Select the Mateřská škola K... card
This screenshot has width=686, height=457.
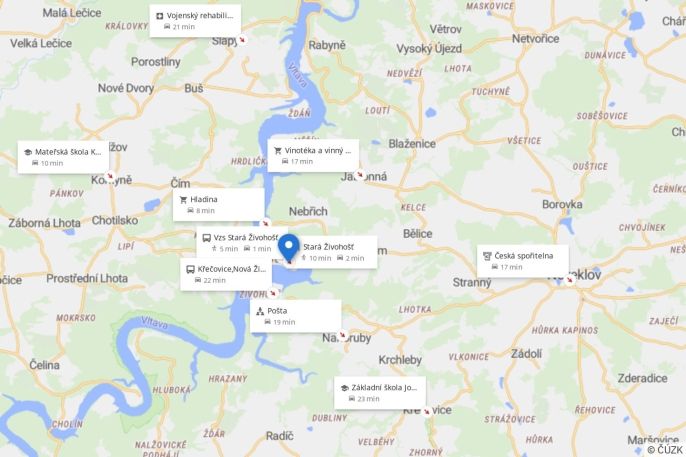point(63,157)
